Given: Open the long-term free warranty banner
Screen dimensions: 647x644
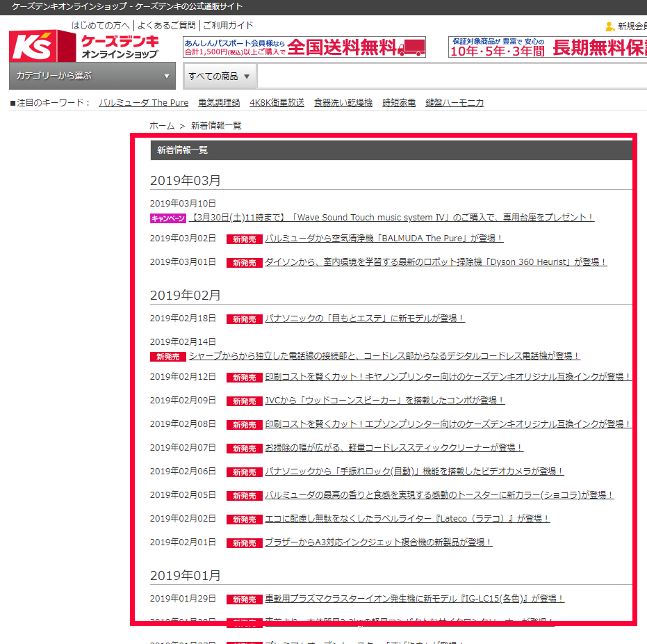Looking at the screenshot, I should pos(548,47).
